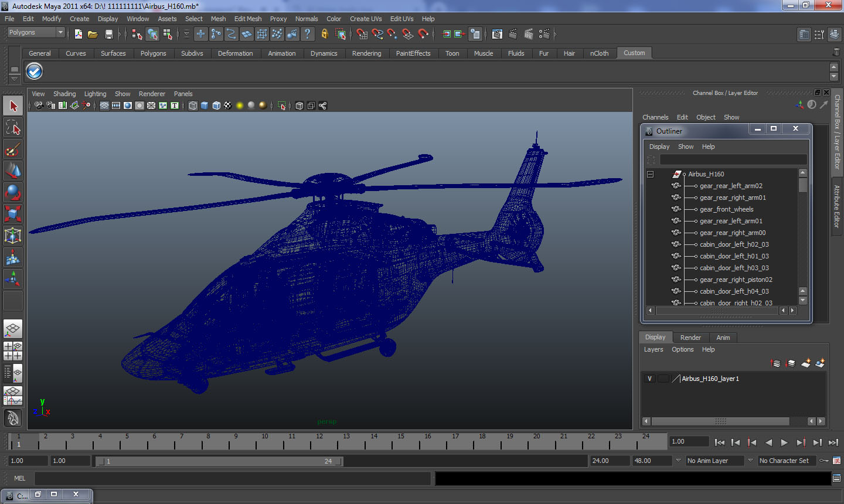Select the arrow Select tool in toolbox

(x=13, y=106)
